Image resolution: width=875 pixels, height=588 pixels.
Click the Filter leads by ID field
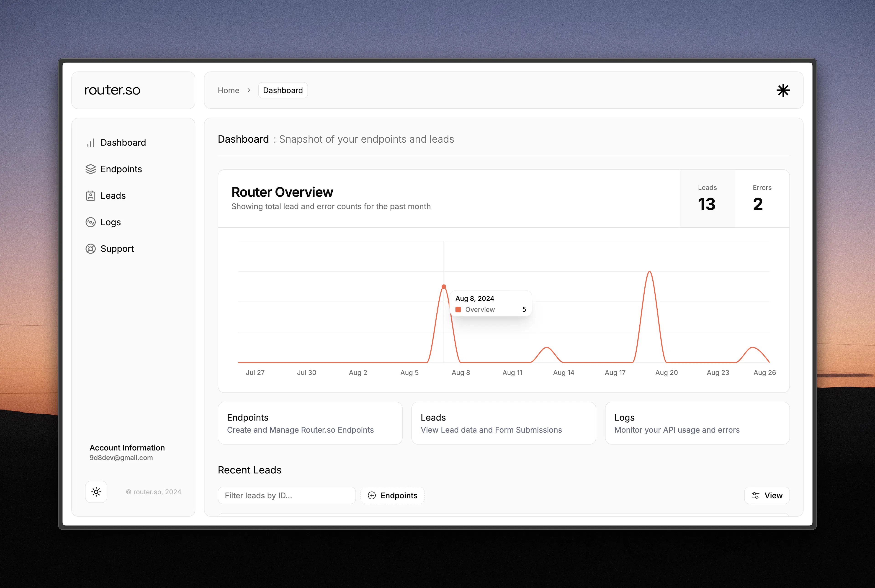point(287,495)
